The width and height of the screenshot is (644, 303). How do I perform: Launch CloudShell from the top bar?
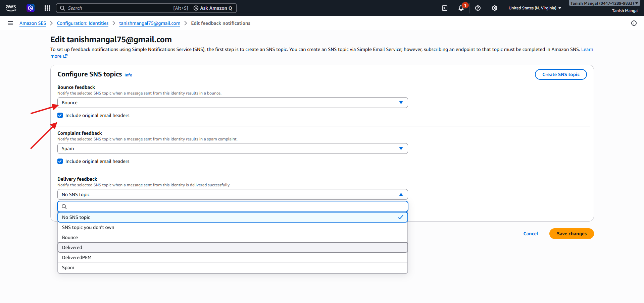[445, 8]
